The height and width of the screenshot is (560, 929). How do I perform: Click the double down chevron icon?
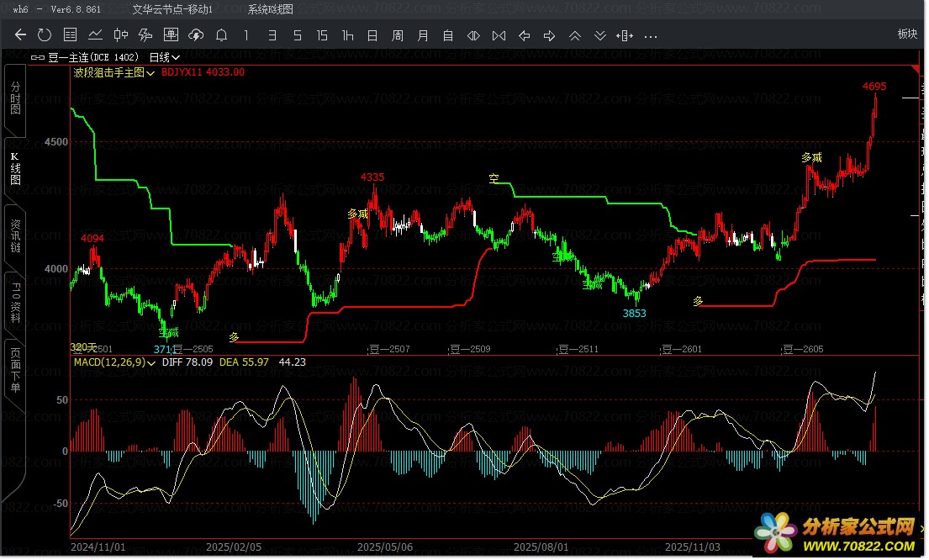pyautogui.click(x=600, y=35)
